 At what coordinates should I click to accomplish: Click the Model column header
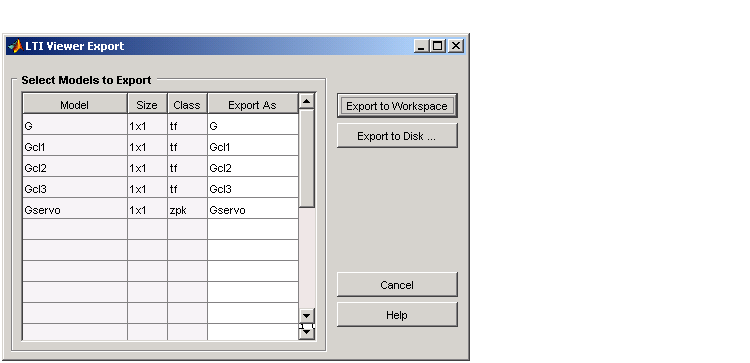coord(75,105)
